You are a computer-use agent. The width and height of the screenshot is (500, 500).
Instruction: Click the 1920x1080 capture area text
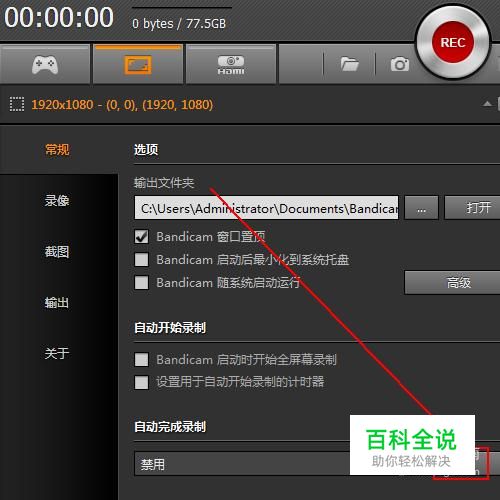tap(122, 105)
